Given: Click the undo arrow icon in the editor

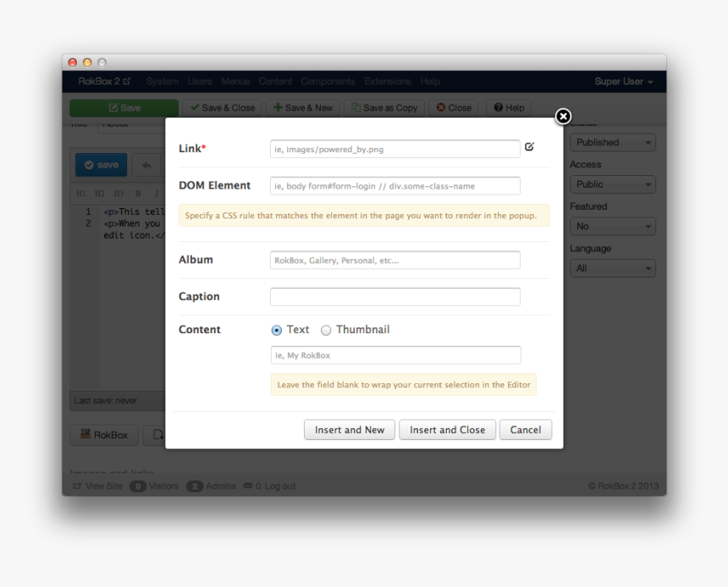Looking at the screenshot, I should (146, 165).
